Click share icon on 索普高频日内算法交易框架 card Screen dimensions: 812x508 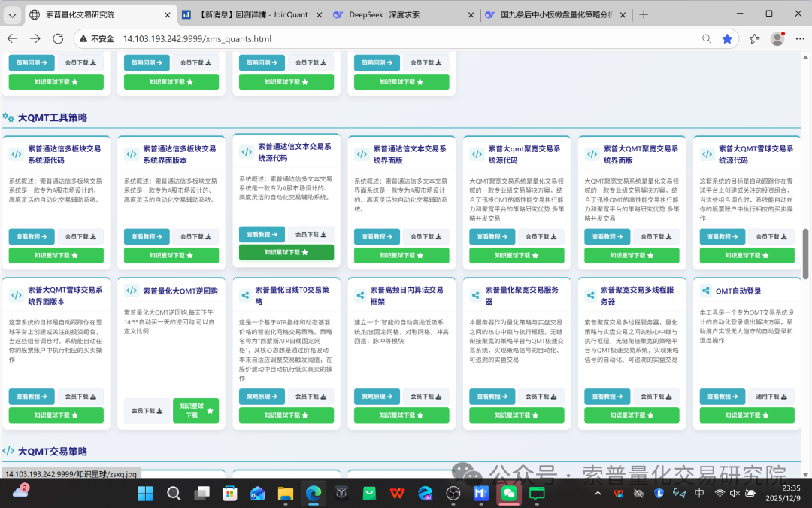(360, 296)
